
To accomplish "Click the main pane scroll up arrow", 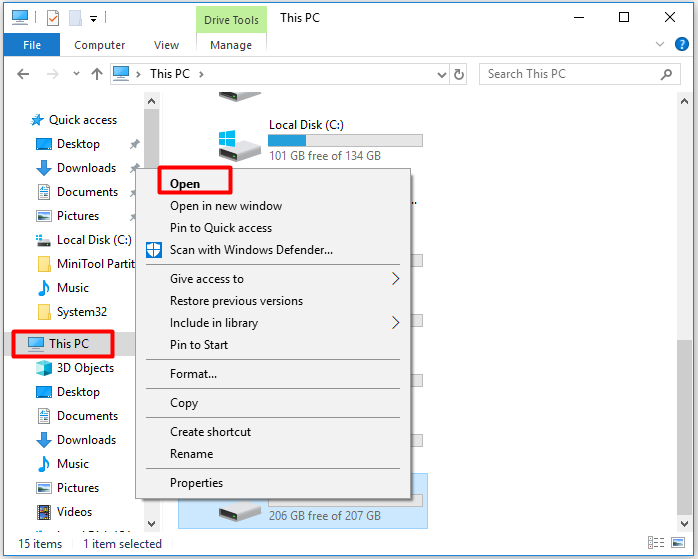I will (x=684, y=101).
